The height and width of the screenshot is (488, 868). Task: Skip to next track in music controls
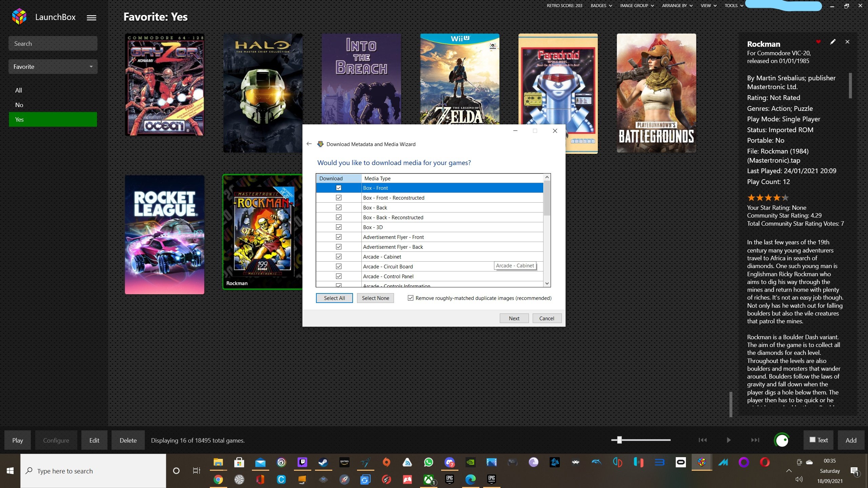755,440
